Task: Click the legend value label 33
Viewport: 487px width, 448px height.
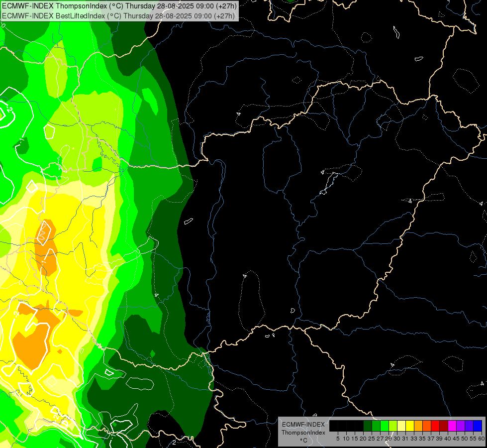Action: 414,439
